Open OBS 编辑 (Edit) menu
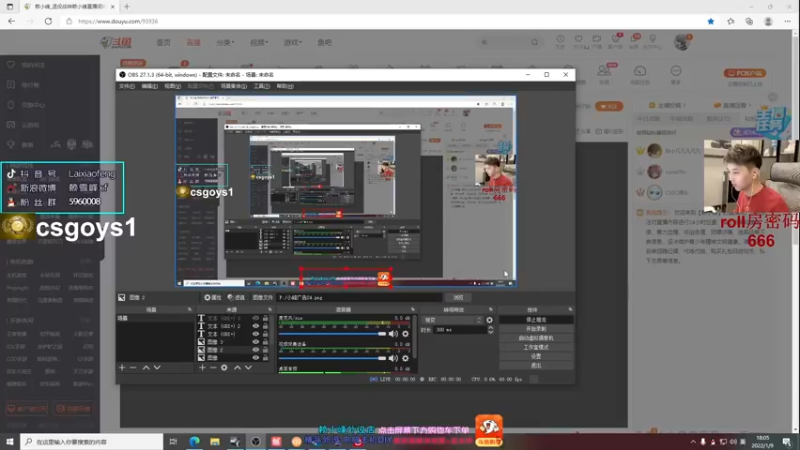The width and height of the screenshot is (800, 450). pos(149,86)
